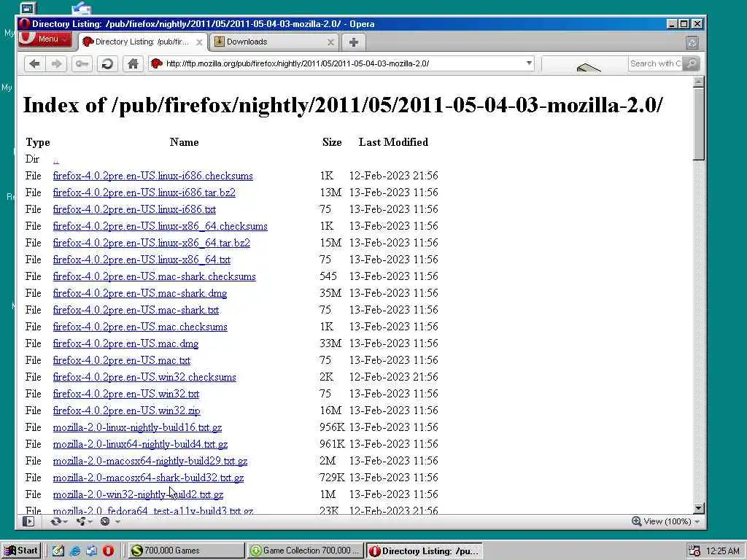The image size is (747, 560).
Task: Expand the address bar history dropdown
Action: pos(528,63)
